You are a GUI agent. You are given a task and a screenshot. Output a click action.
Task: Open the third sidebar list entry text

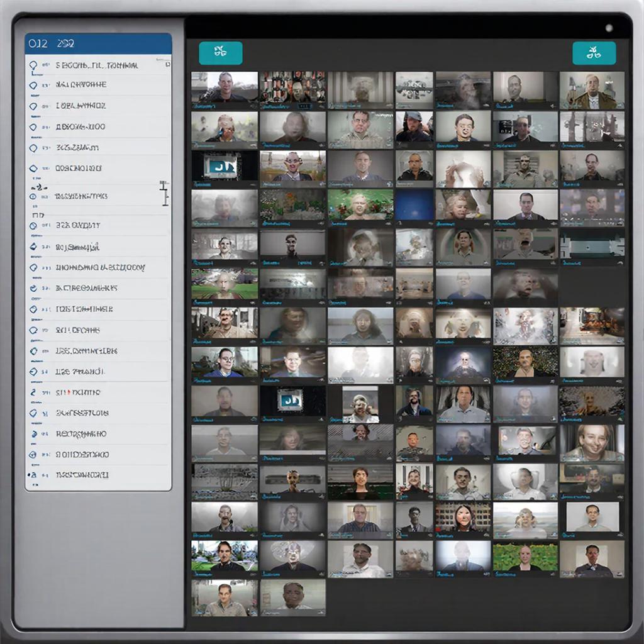click(80, 106)
